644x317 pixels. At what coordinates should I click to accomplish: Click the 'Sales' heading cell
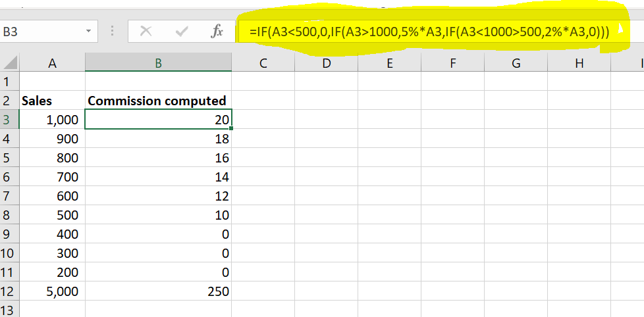tap(52, 100)
